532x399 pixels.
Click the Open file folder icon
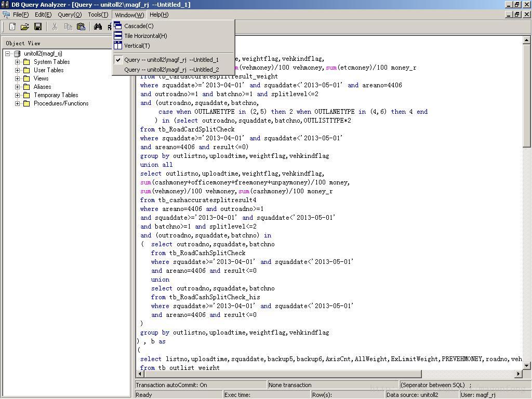pyautogui.click(x=25, y=26)
